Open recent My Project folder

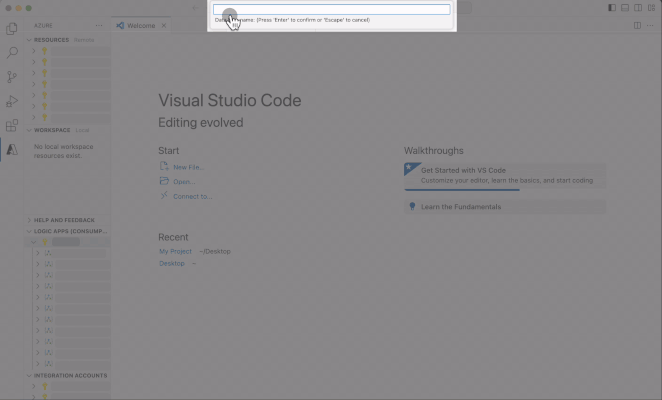click(175, 251)
